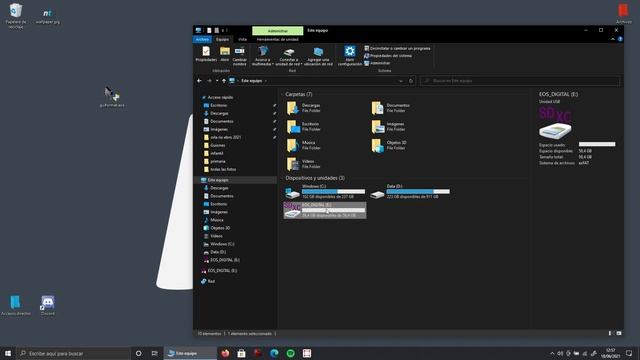This screenshot has width=640, height=360.
Task: Open Papelera de reciclaje on desktop
Action: tap(16, 16)
